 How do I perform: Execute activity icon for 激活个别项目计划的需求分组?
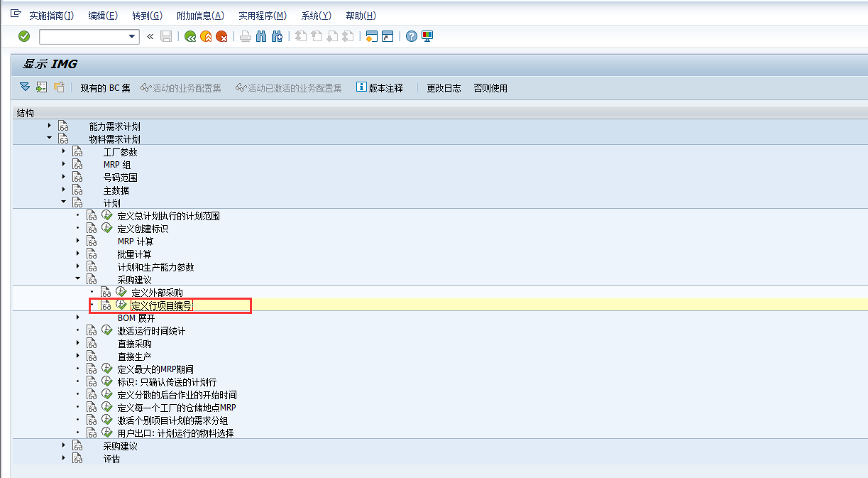[x=107, y=420]
